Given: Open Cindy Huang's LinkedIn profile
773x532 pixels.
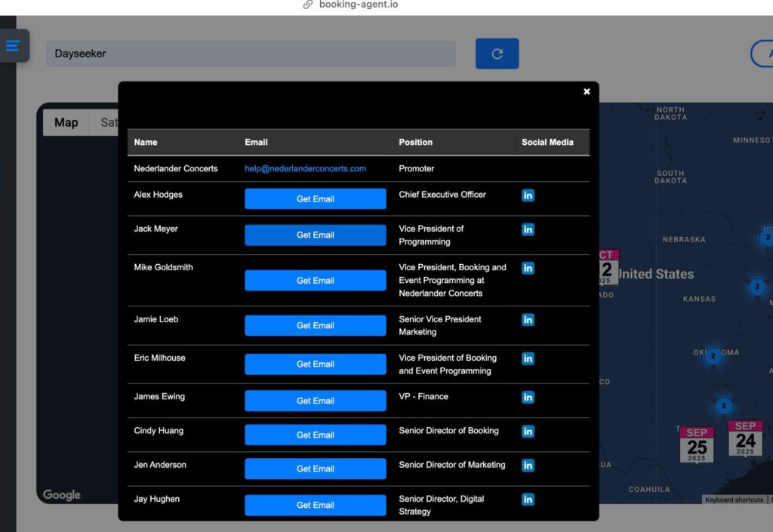Looking at the screenshot, I should [528, 431].
